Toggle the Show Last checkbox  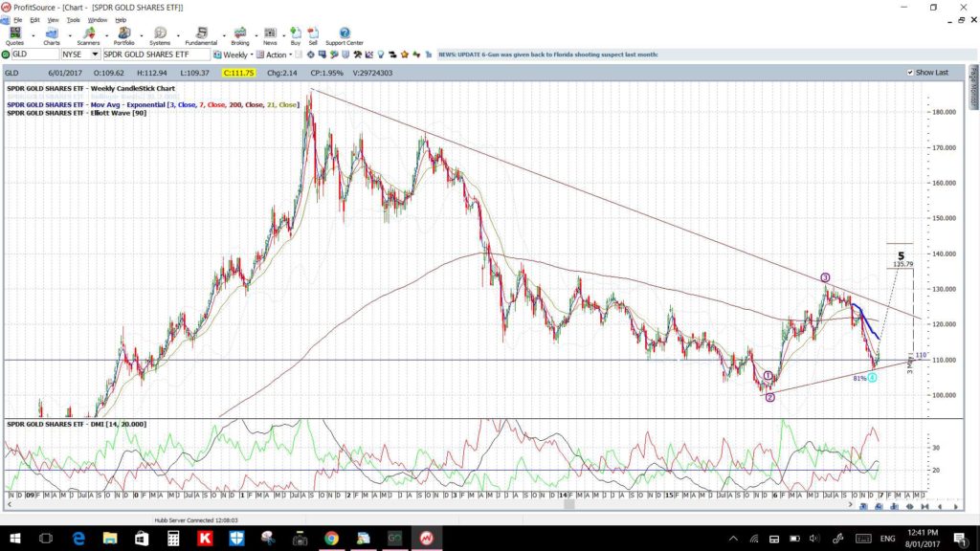tap(910, 73)
